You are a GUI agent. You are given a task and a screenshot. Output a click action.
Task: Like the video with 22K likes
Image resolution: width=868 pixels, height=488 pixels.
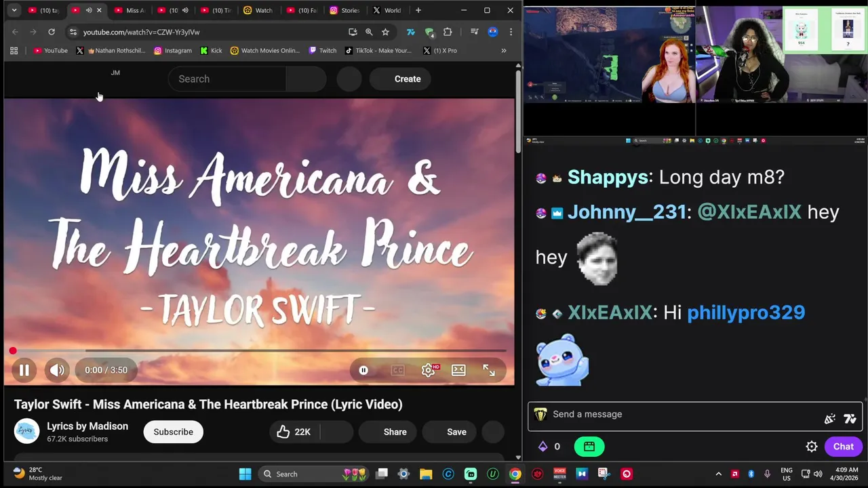tap(295, 432)
